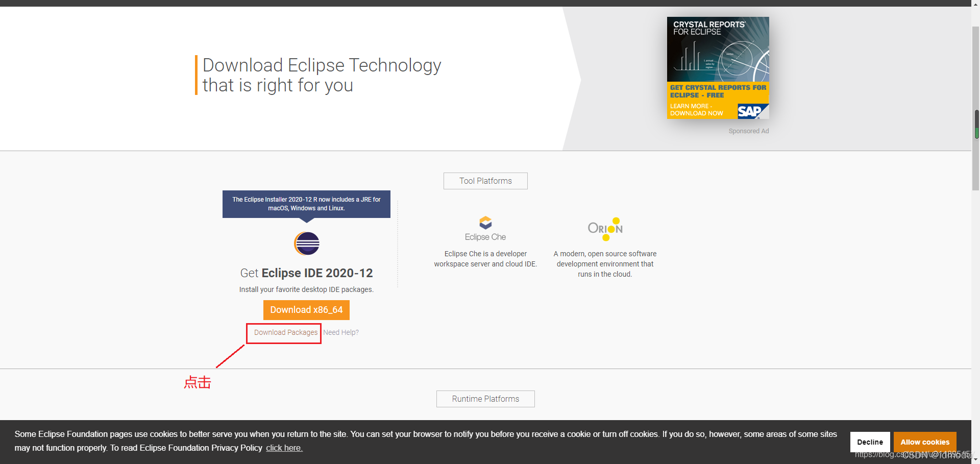Screen dimensions: 980x464
Task: Click 'GET CRYSTAL REPORTS FOR ECLIPSE - FREE' text
Action: [x=718, y=91]
